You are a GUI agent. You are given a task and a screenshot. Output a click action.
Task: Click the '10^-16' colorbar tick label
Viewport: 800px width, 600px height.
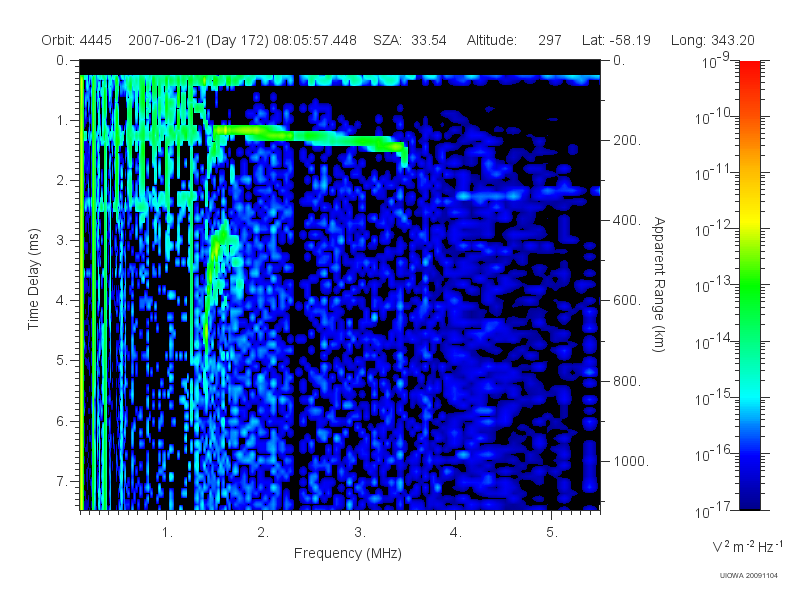pos(715,455)
